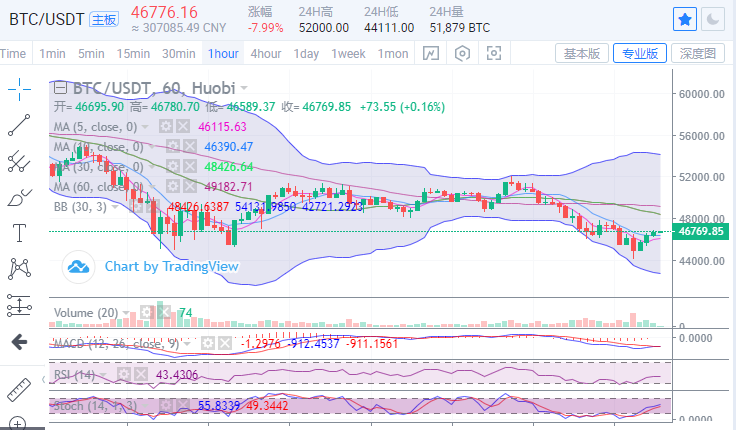
Task: Toggle the favorite star for BTC/USDT
Action: [x=685, y=19]
